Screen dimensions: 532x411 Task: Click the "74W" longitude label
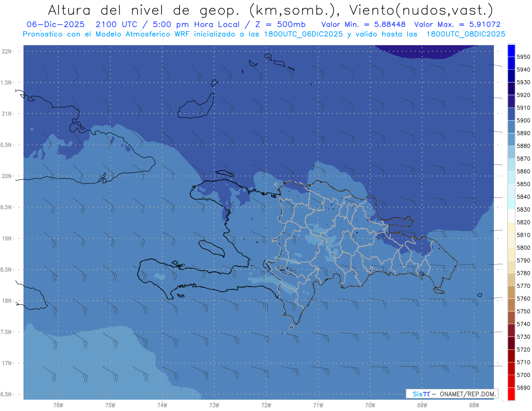pos(162,405)
